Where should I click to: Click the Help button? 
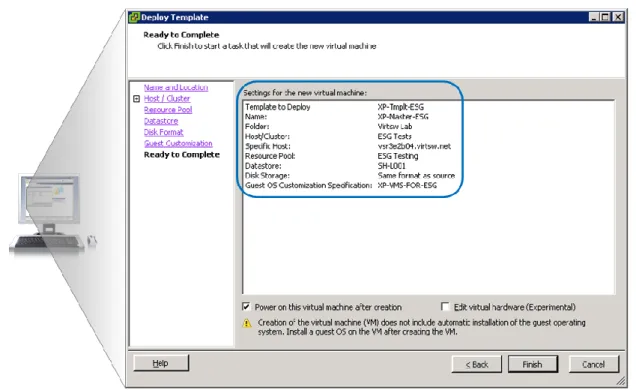click(161, 363)
